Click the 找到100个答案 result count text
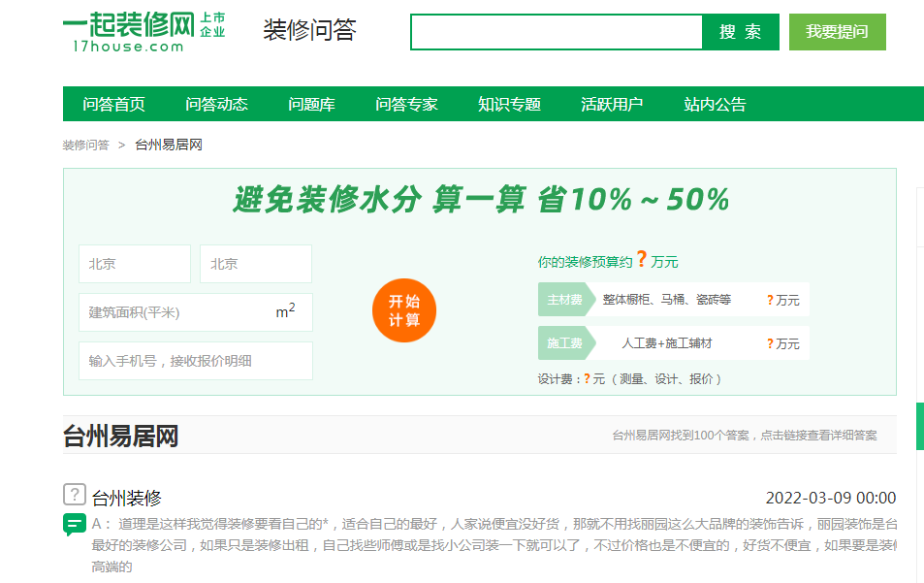 point(745,436)
